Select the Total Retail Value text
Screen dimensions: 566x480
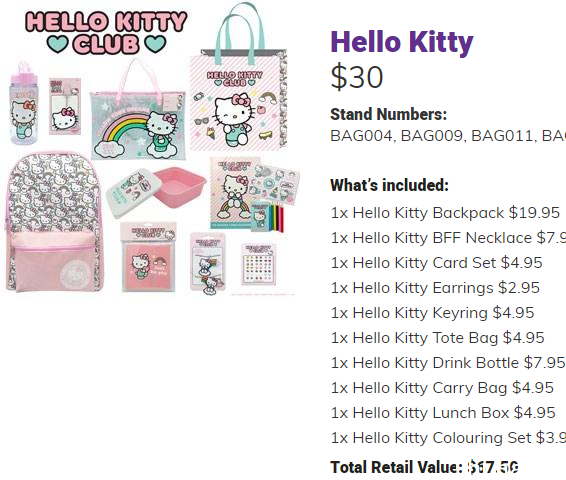click(x=424, y=467)
